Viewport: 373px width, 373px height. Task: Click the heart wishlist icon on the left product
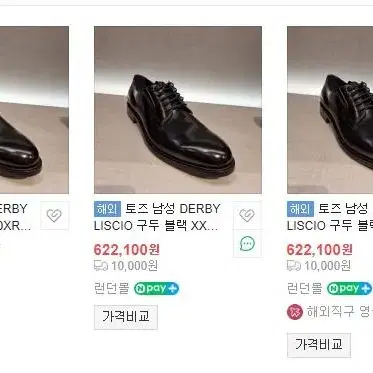tap(54, 215)
